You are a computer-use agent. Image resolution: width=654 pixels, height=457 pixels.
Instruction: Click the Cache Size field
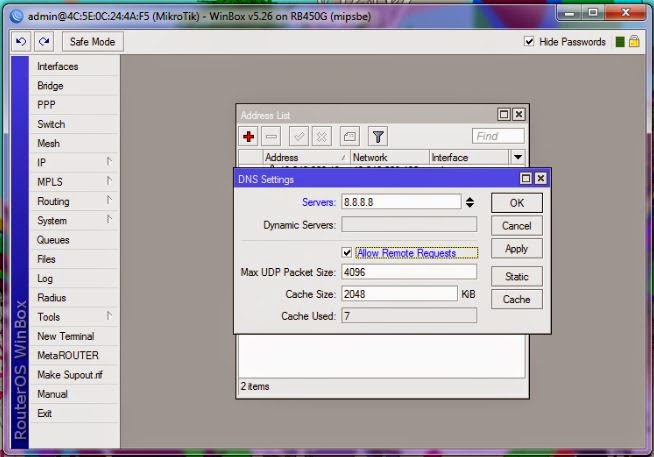[400, 294]
